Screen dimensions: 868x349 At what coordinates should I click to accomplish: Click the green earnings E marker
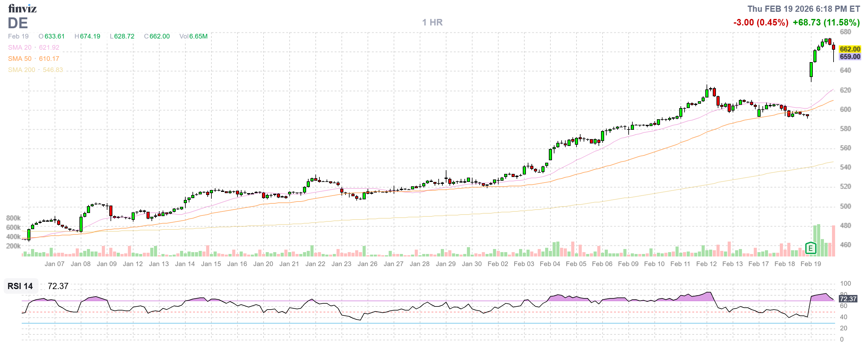[x=810, y=249]
